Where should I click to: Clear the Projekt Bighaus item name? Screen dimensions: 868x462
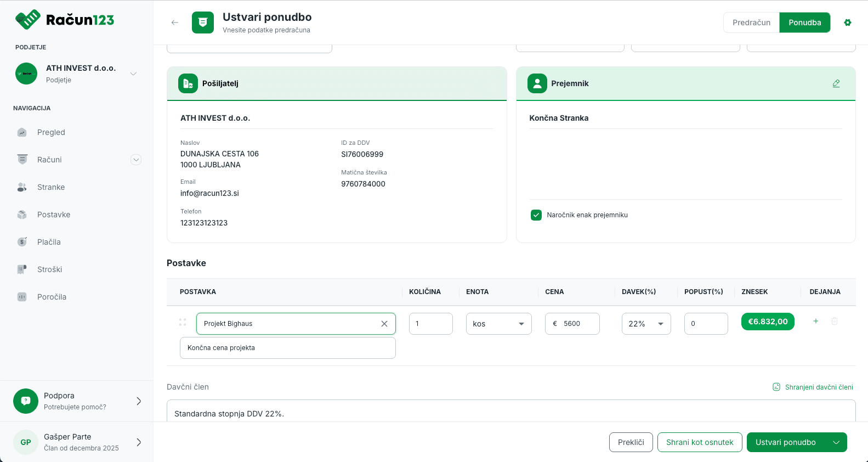click(x=384, y=324)
